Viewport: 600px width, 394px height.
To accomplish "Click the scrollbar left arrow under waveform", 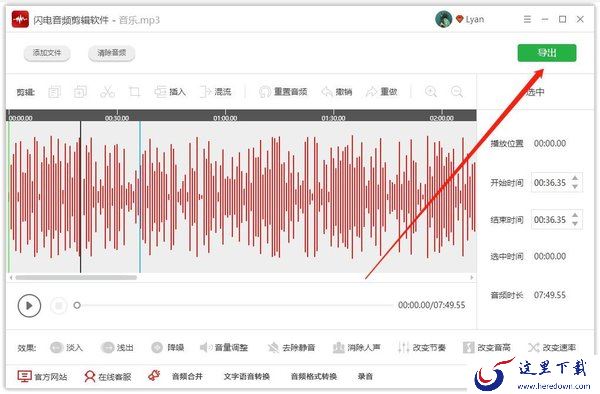I will coord(11,277).
